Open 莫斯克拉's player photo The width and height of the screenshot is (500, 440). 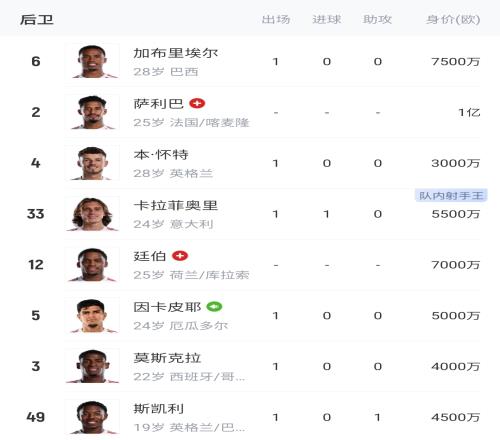pos(92,366)
